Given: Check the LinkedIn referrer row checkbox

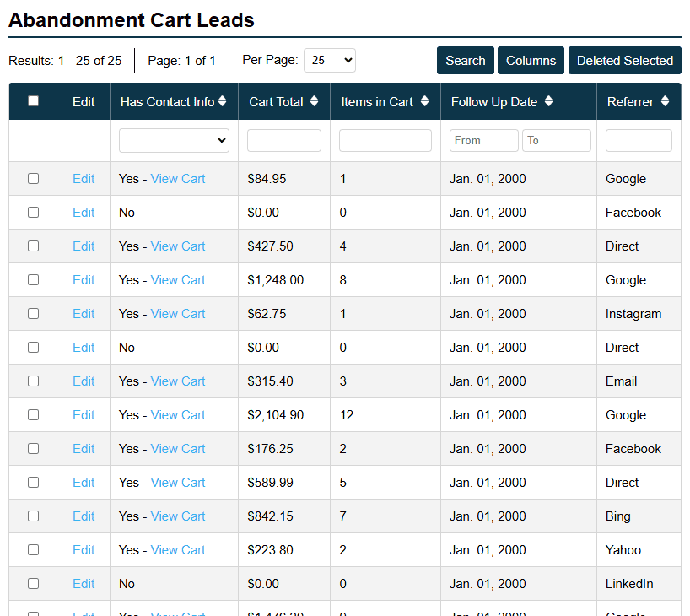Looking at the screenshot, I should (x=33, y=583).
